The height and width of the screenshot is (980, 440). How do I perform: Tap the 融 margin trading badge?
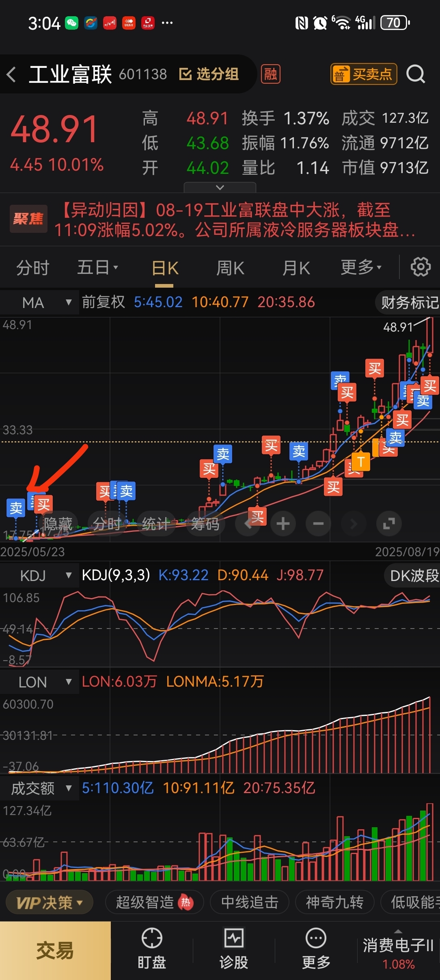point(270,74)
